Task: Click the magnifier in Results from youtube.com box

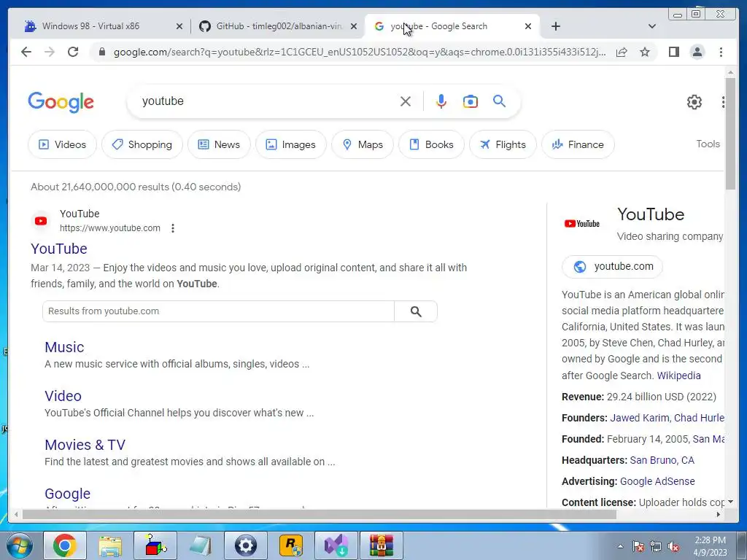Action: click(416, 311)
